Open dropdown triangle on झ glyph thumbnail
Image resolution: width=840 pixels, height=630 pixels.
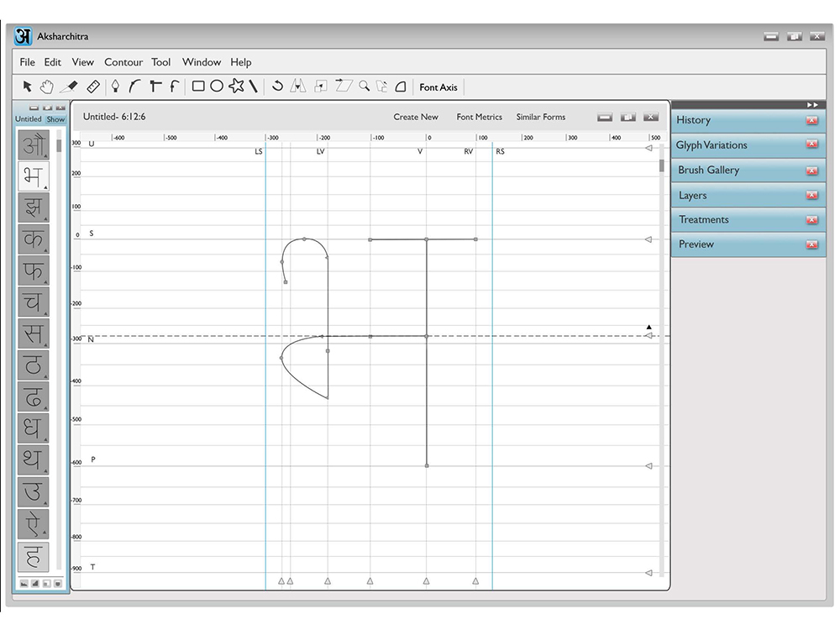click(46, 219)
